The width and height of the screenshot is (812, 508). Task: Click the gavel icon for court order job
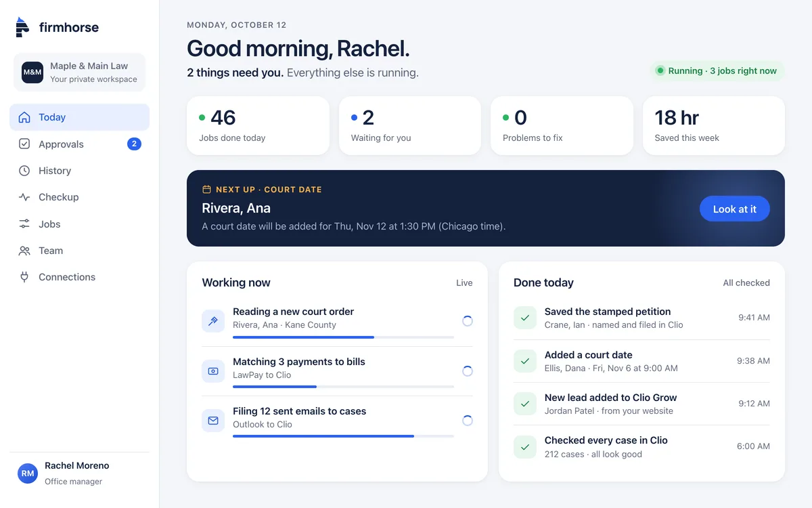click(x=213, y=321)
